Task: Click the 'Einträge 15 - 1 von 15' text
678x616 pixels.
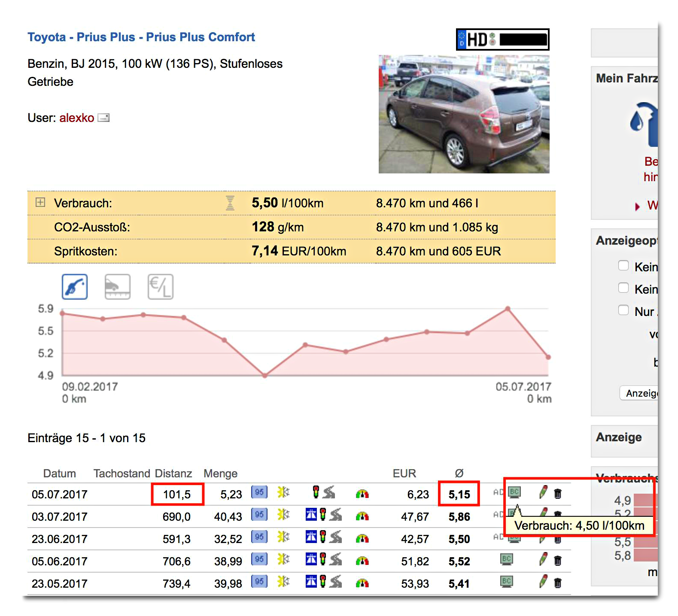Action: tap(87, 438)
